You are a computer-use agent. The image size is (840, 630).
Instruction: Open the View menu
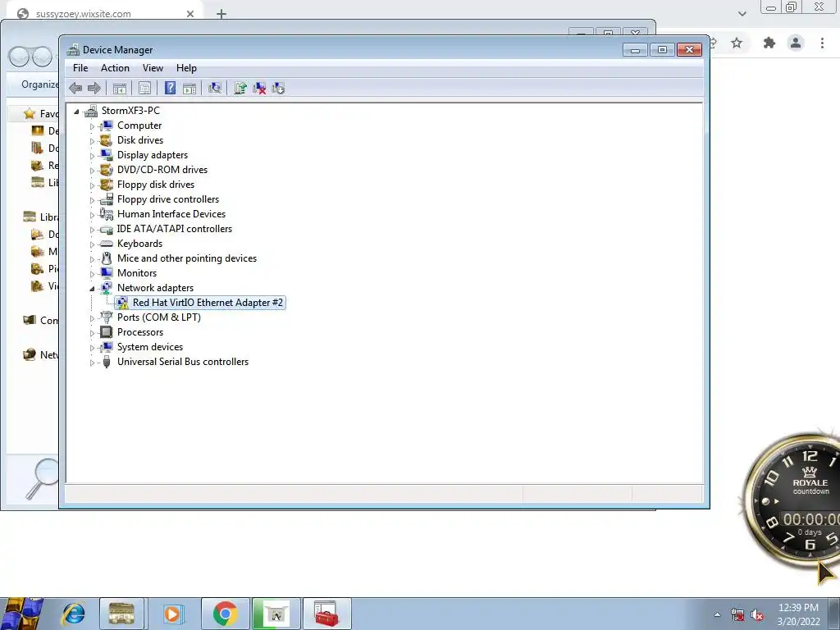(x=153, y=68)
